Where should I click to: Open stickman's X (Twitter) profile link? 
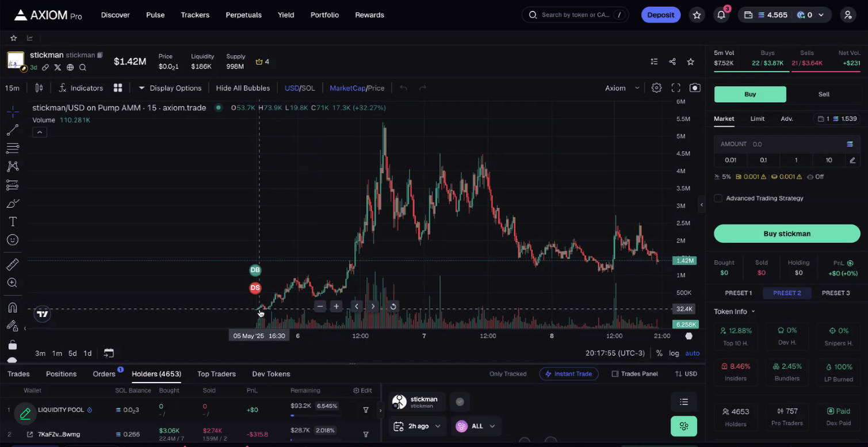(x=58, y=67)
